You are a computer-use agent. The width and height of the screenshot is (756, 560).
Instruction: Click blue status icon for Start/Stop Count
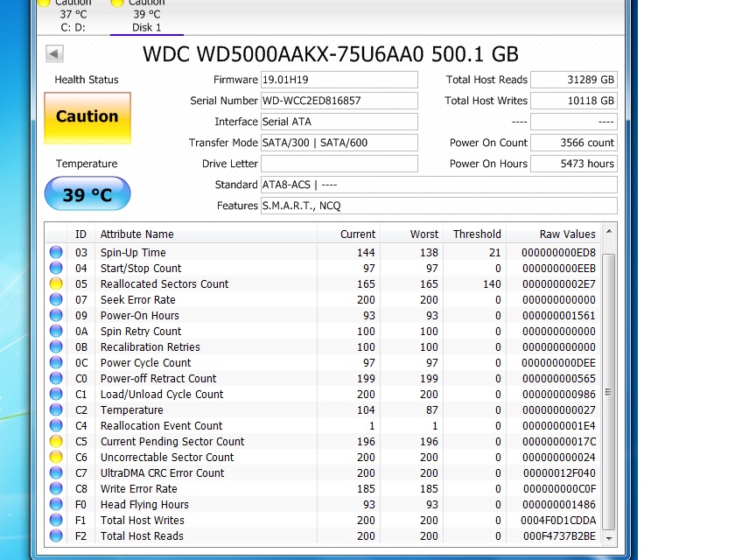point(56,268)
